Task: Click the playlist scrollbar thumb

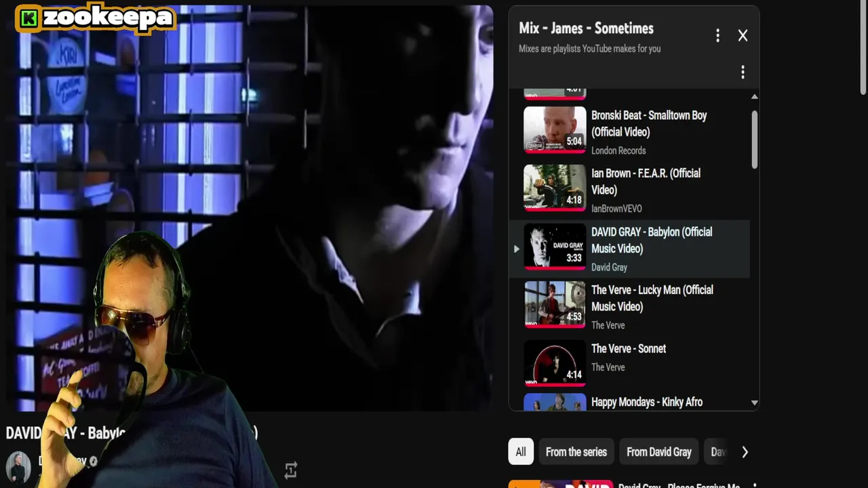Action: (x=754, y=140)
